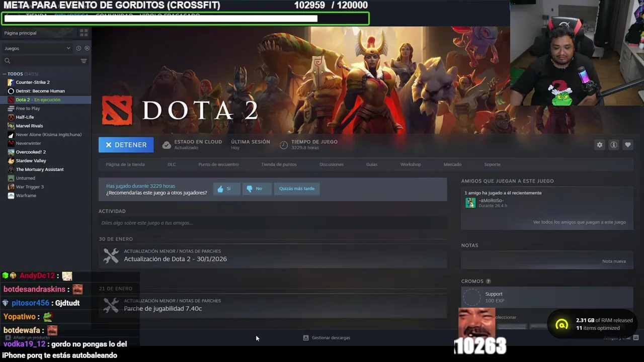Select Unturned in library
Screen dimensions: 644x362
coord(25,178)
